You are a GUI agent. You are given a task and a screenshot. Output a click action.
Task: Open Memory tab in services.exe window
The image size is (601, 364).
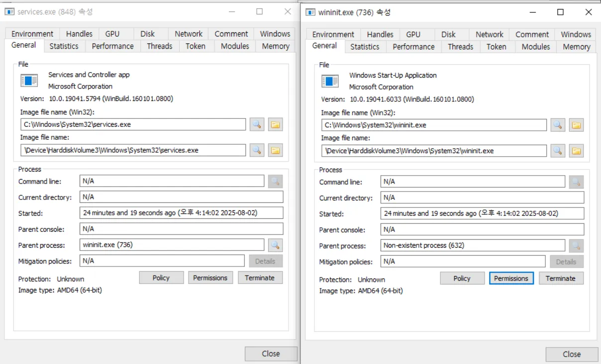(276, 46)
